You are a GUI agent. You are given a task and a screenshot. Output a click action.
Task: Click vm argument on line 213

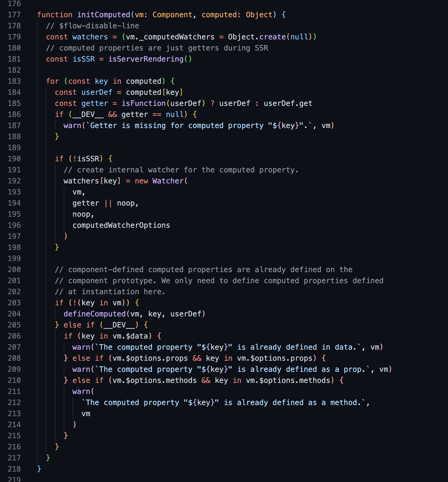coord(86,414)
